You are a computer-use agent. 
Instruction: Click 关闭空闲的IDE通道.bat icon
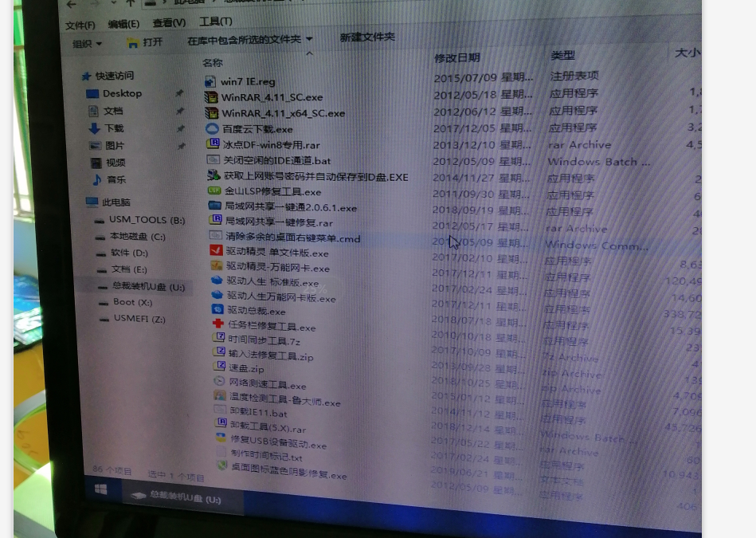tap(213, 159)
